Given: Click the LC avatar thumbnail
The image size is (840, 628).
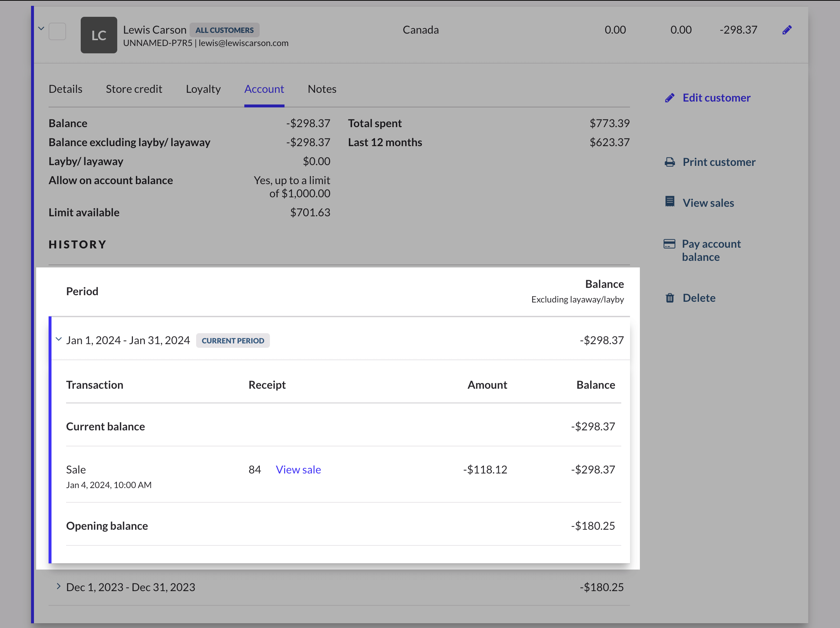Looking at the screenshot, I should 99,35.
